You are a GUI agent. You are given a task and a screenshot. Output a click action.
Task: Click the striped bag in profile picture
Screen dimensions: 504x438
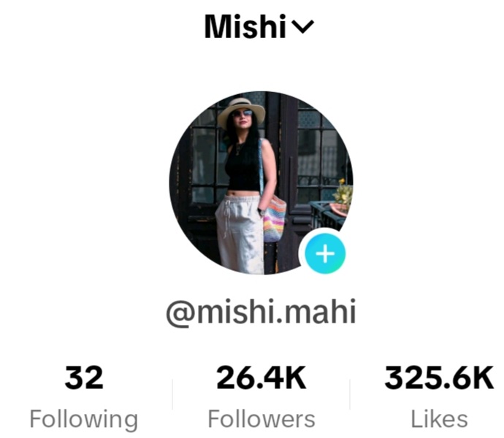pyautogui.click(x=274, y=219)
